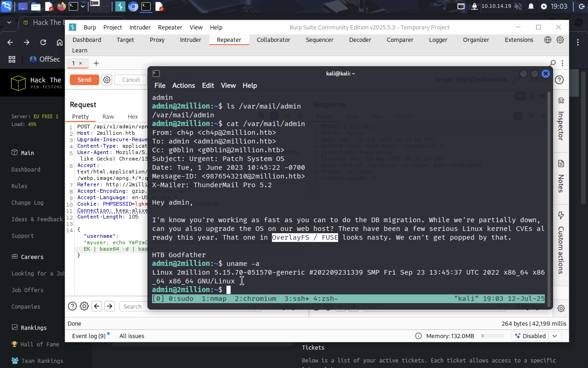Open request search settings gear
The width and height of the screenshot is (588, 368).
(84, 306)
